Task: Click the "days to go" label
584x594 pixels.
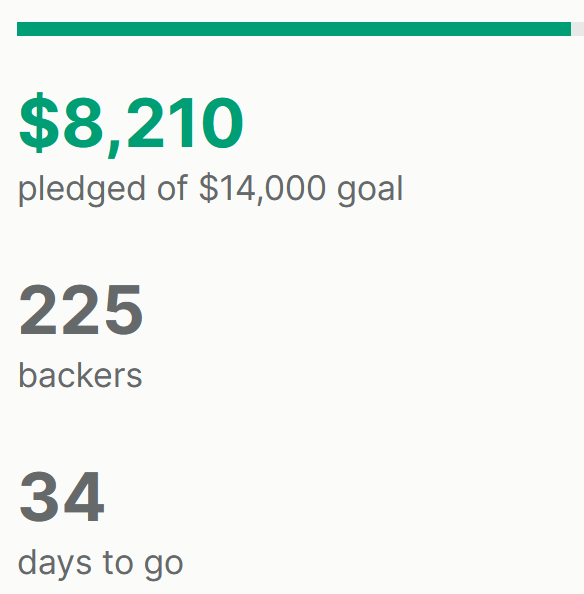Action: pyautogui.click(x=101, y=564)
